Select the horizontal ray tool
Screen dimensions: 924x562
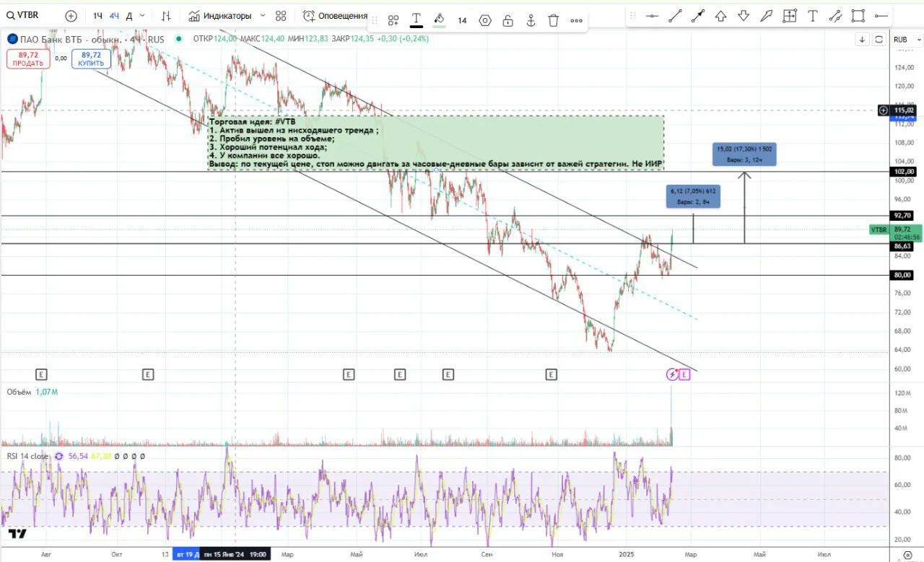pos(881,16)
